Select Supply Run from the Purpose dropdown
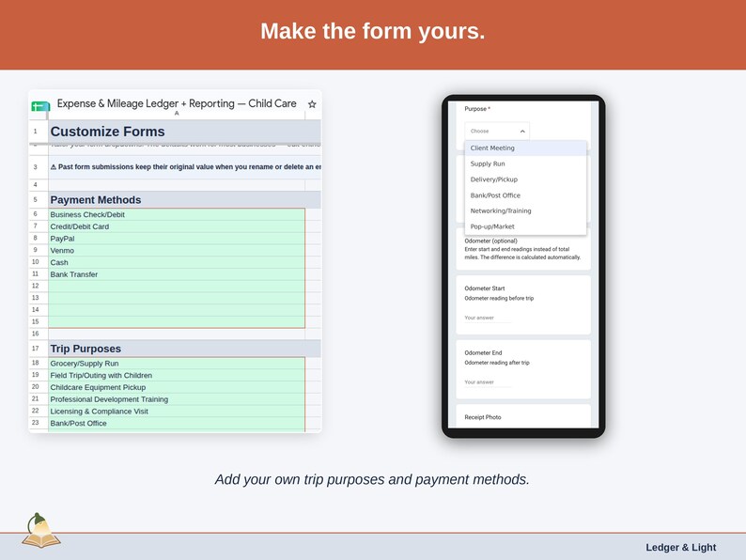This screenshot has height=560, width=746. point(525,163)
